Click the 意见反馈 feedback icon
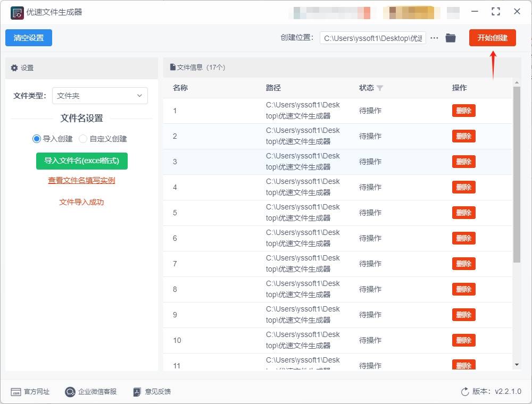The image size is (532, 404). [x=136, y=392]
